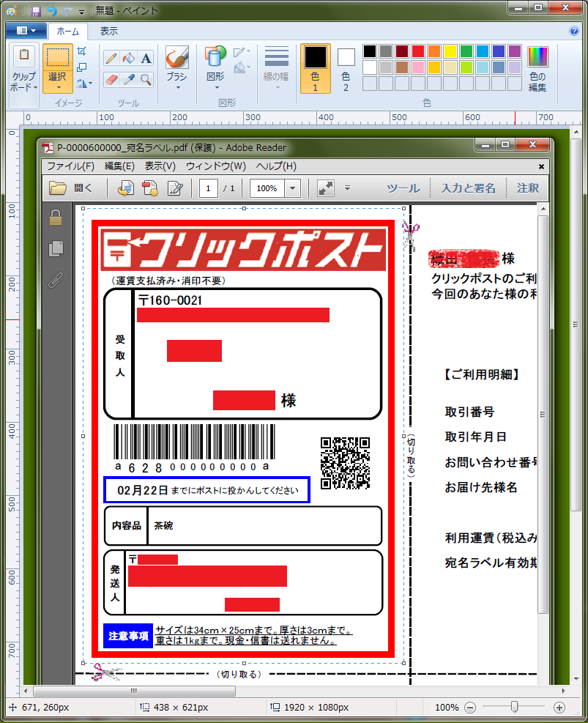Open the zoom level dropdown in Adobe Reader

coord(292,188)
